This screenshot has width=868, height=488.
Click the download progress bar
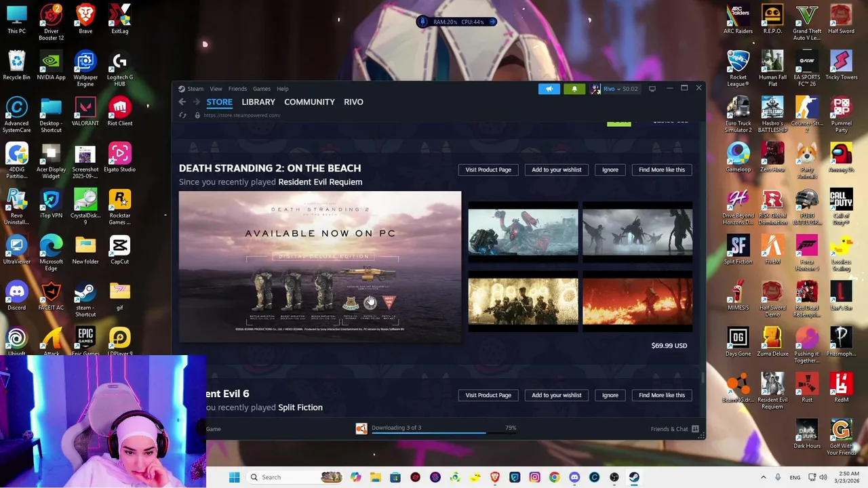click(x=443, y=433)
